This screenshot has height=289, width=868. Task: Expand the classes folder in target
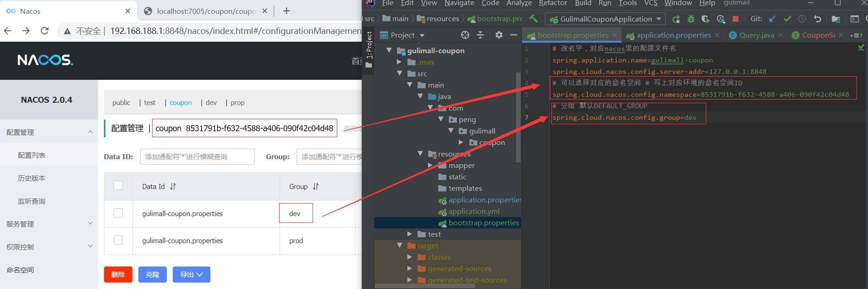410,257
